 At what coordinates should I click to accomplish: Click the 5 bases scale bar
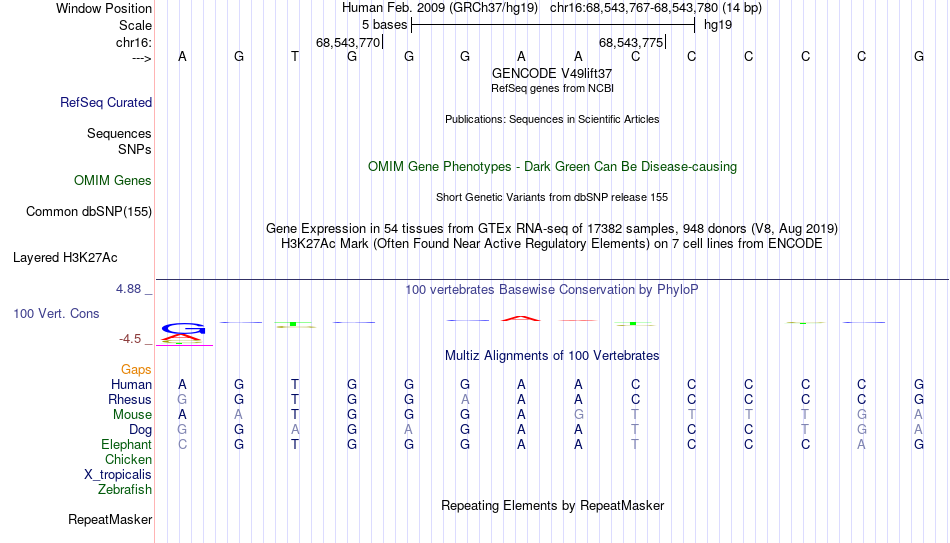point(553,25)
